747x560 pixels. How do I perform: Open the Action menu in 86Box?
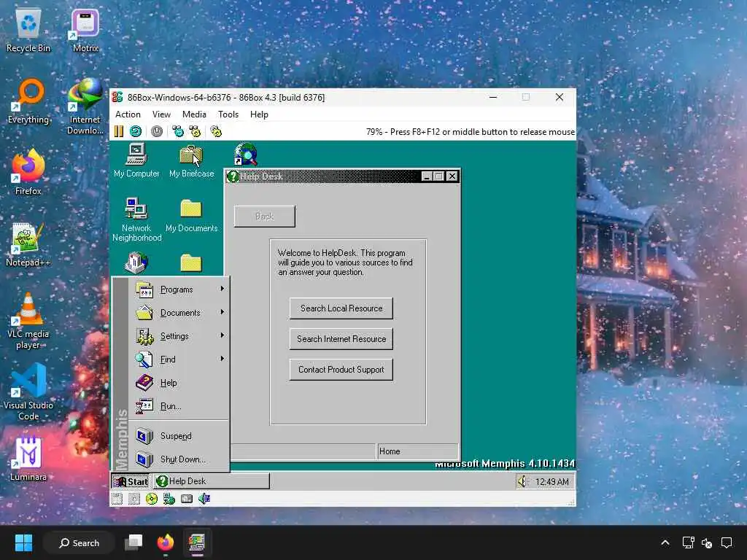pyautogui.click(x=128, y=114)
